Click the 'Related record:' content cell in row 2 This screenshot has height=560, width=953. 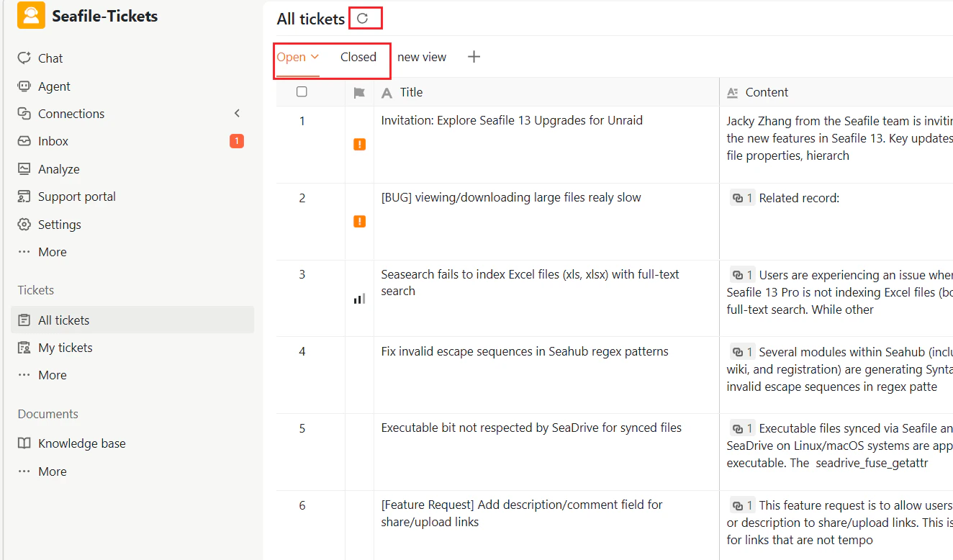836,222
